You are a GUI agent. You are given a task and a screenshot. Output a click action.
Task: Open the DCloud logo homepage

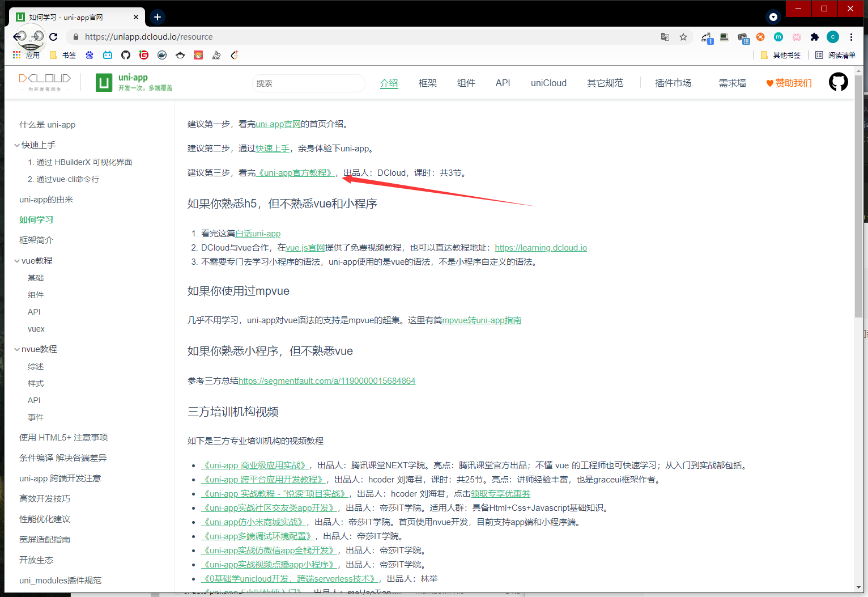pyautogui.click(x=45, y=81)
